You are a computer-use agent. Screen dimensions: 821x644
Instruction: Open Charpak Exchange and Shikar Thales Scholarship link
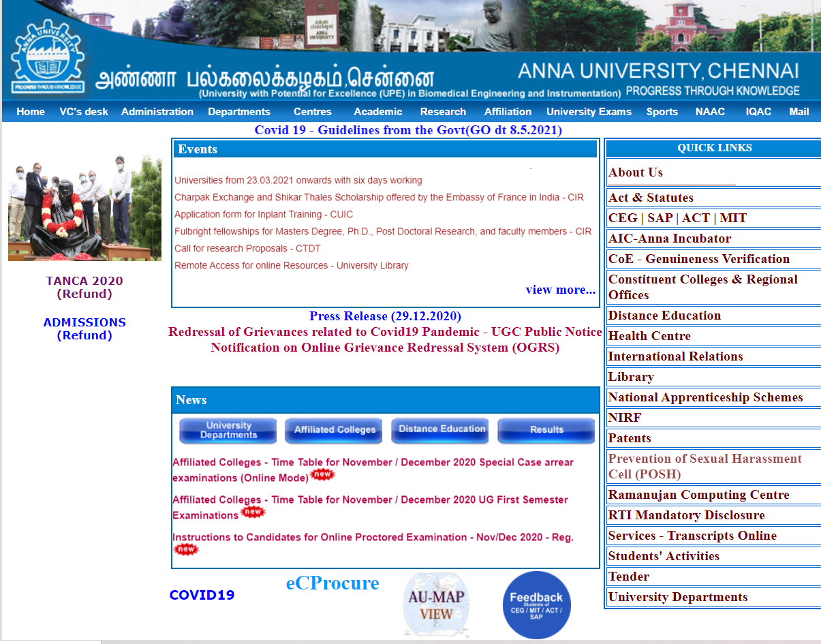coord(379,198)
